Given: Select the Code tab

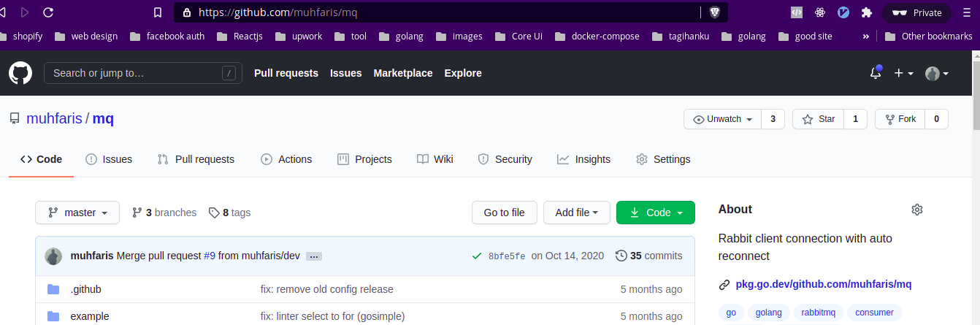Looking at the screenshot, I should tap(42, 159).
